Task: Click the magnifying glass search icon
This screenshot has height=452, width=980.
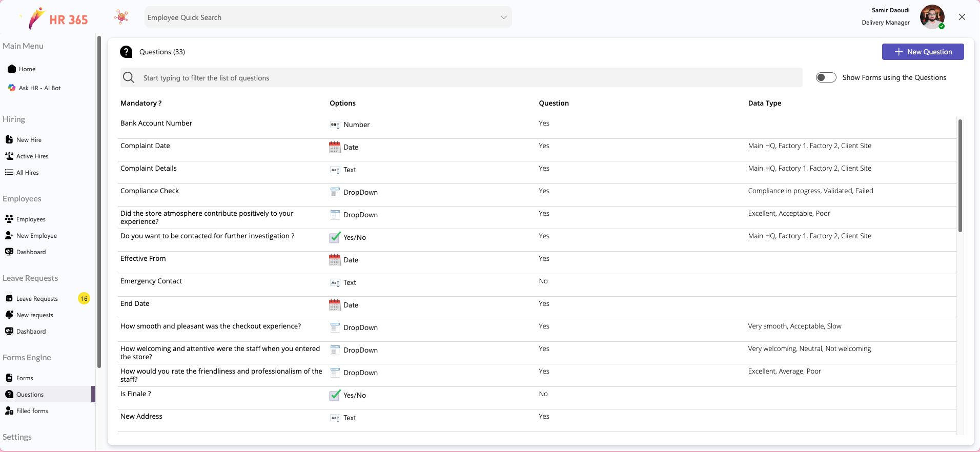Action: (x=129, y=77)
